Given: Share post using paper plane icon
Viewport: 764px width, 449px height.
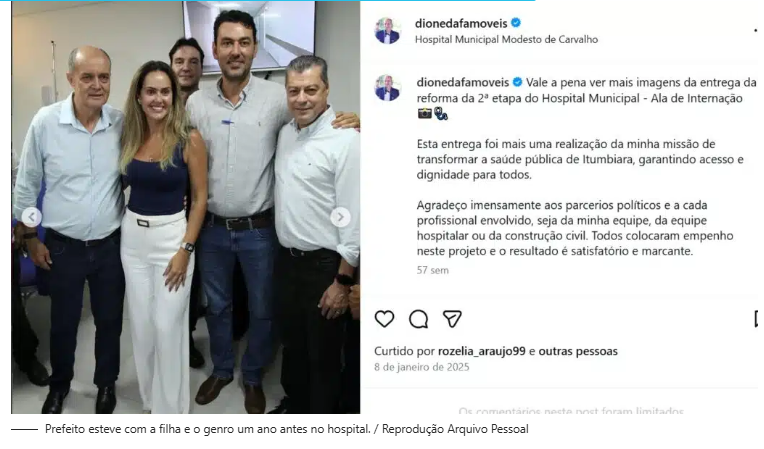Looking at the screenshot, I should click(452, 319).
